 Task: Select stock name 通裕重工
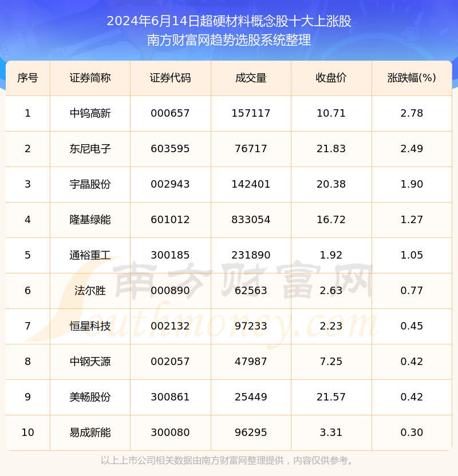[x=90, y=255]
